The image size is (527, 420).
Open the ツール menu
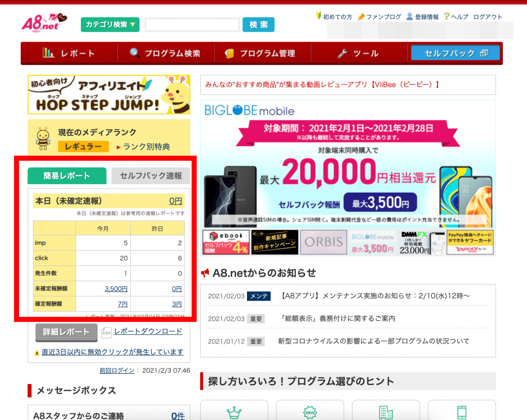pyautogui.click(x=358, y=53)
